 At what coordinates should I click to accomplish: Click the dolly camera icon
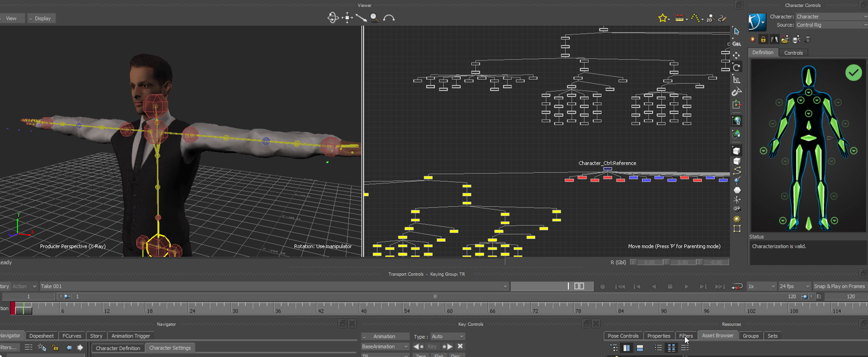[361, 18]
